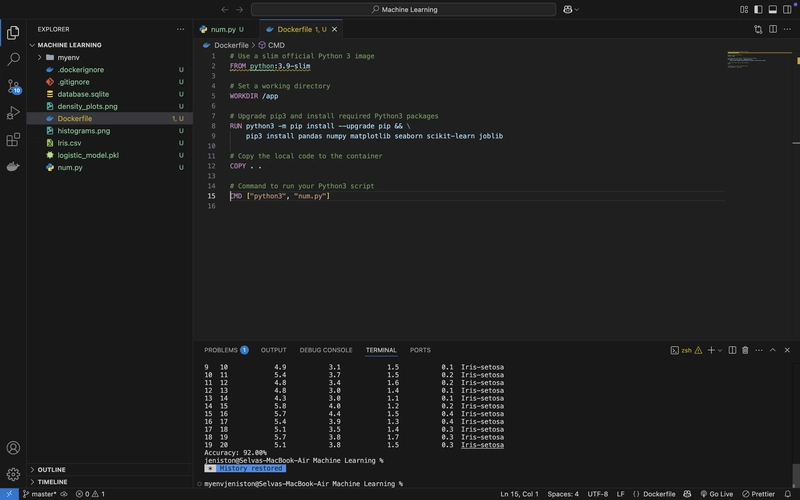This screenshot has height=500, width=800.
Task: Open the Explorer view in activity bar
Action: click(x=13, y=33)
